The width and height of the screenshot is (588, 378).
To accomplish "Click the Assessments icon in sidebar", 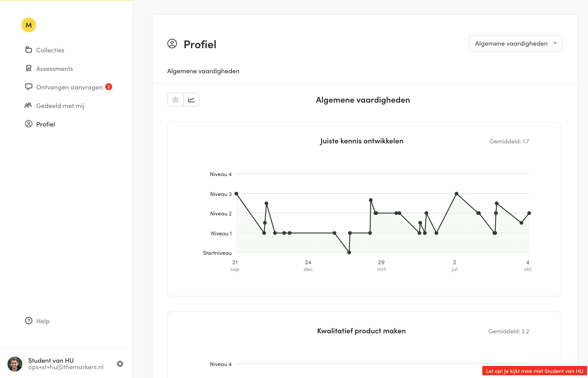I will pyautogui.click(x=29, y=68).
